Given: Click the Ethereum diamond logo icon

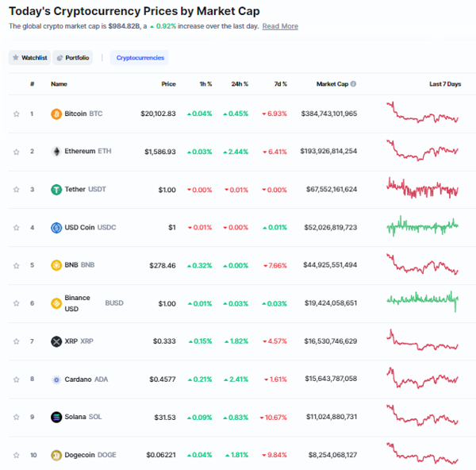Looking at the screenshot, I should (56, 152).
